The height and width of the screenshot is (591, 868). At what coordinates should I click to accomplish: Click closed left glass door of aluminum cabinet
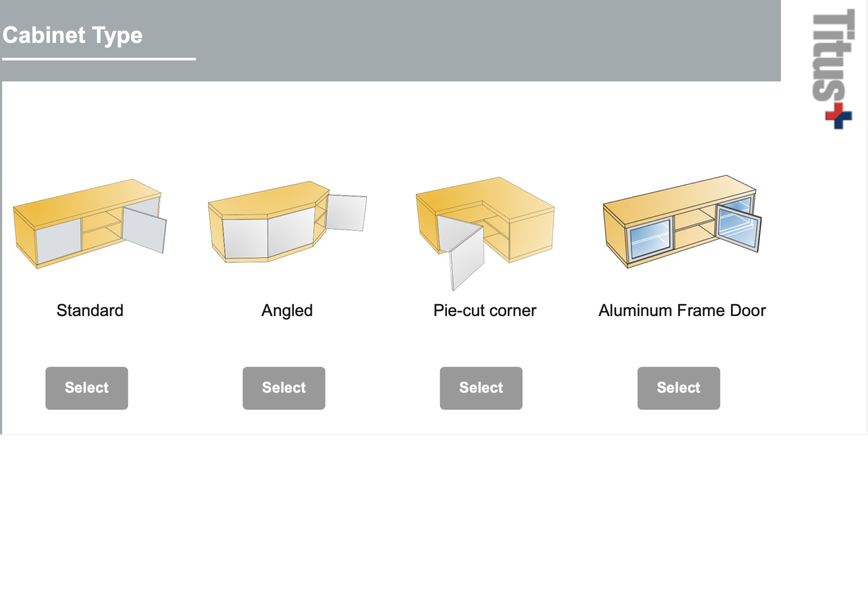pyautogui.click(x=649, y=239)
